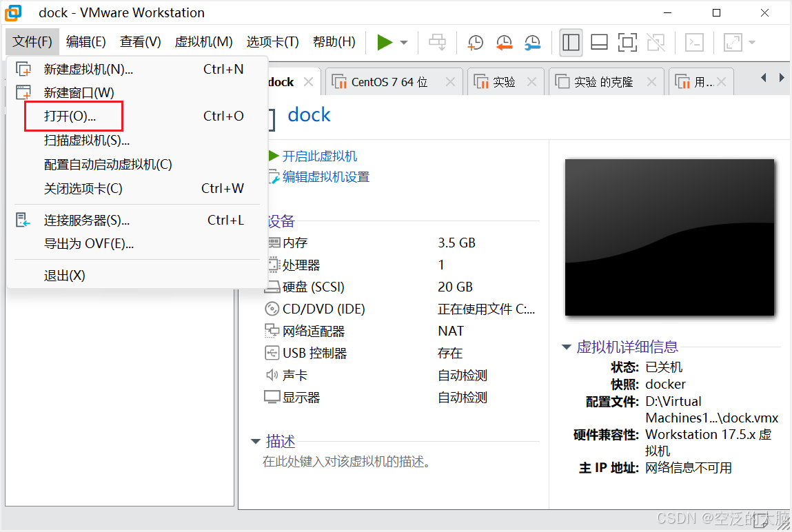Viewport: 792px width, 532px height.
Task: Click the Unity mode toolbar icon
Action: (x=656, y=43)
